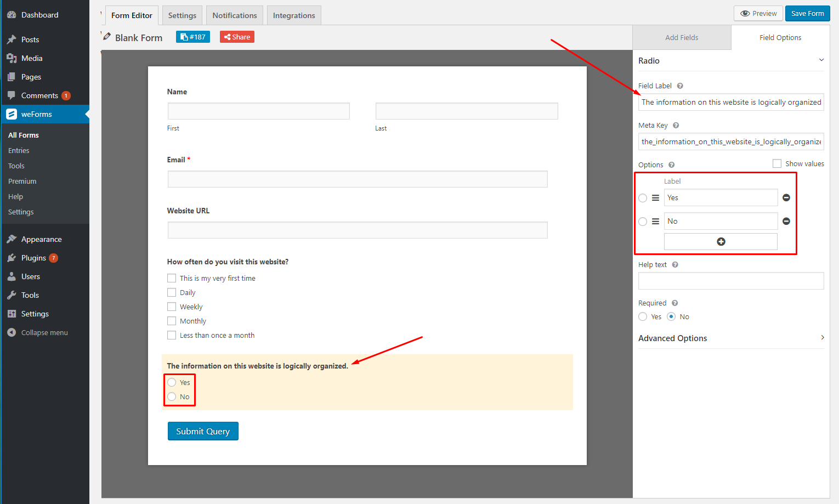This screenshot has height=504, width=839.
Task: Switch to the Notifications tab
Action: (x=235, y=15)
